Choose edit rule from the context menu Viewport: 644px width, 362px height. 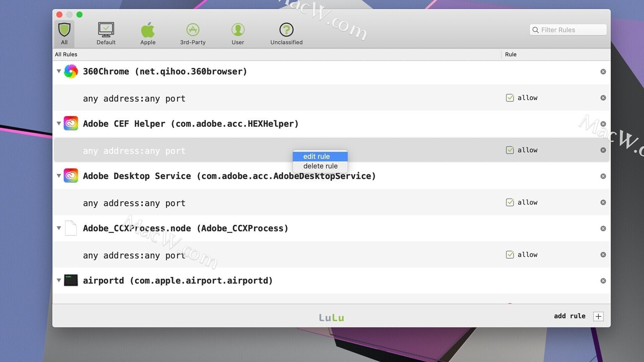click(x=320, y=156)
